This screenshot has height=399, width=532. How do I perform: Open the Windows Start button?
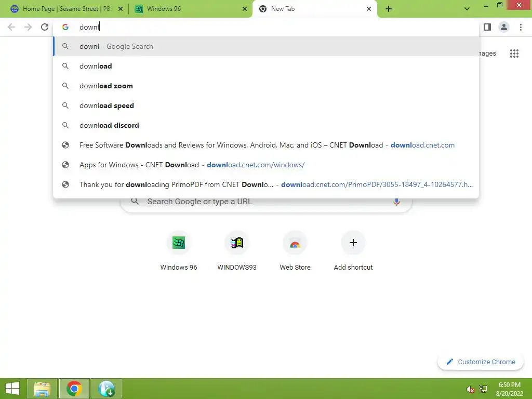point(12,389)
